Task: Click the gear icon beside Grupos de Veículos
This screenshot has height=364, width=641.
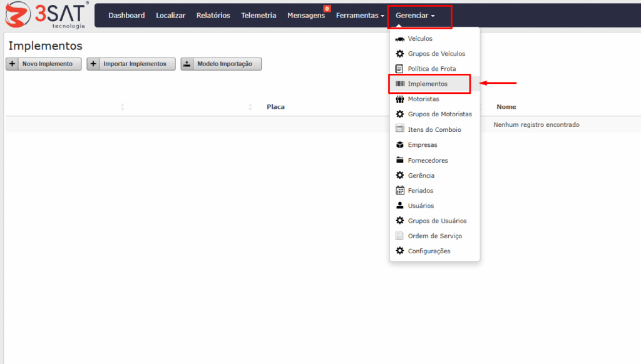Action: click(399, 54)
